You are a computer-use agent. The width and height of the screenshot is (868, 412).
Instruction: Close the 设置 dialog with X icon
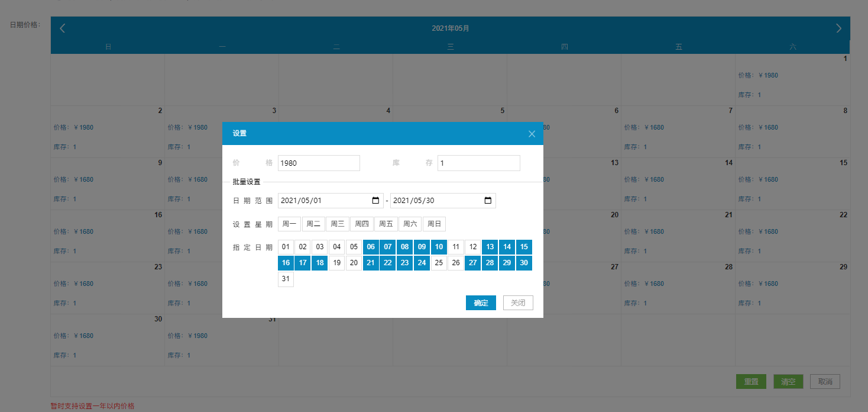tap(532, 134)
